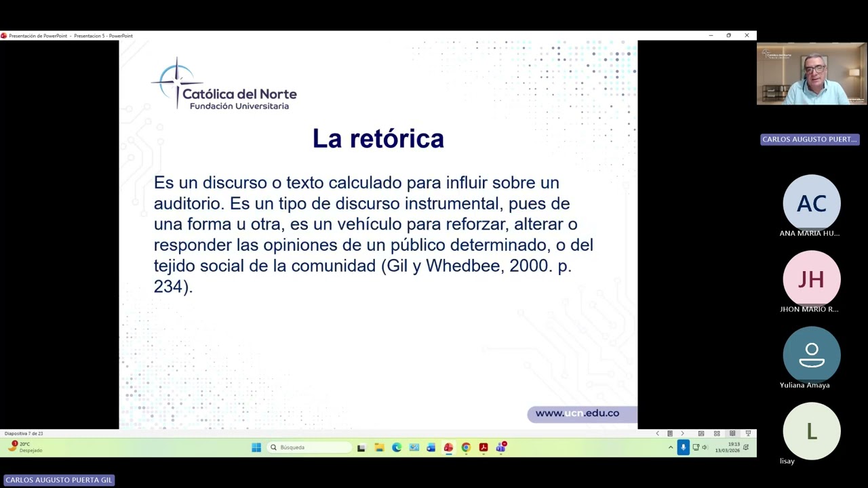This screenshot has width=868, height=488.
Task: Select participant avatar JH Jhon Mario
Action: click(812, 279)
